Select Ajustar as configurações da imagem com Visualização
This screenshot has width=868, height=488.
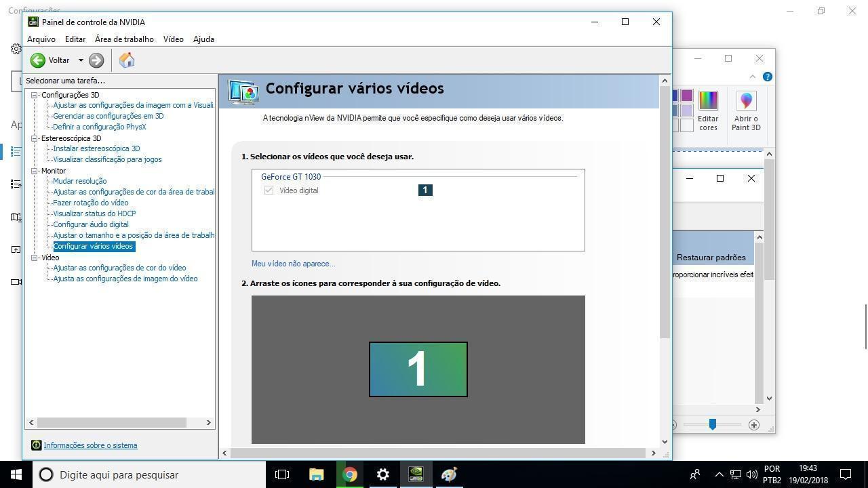click(134, 105)
